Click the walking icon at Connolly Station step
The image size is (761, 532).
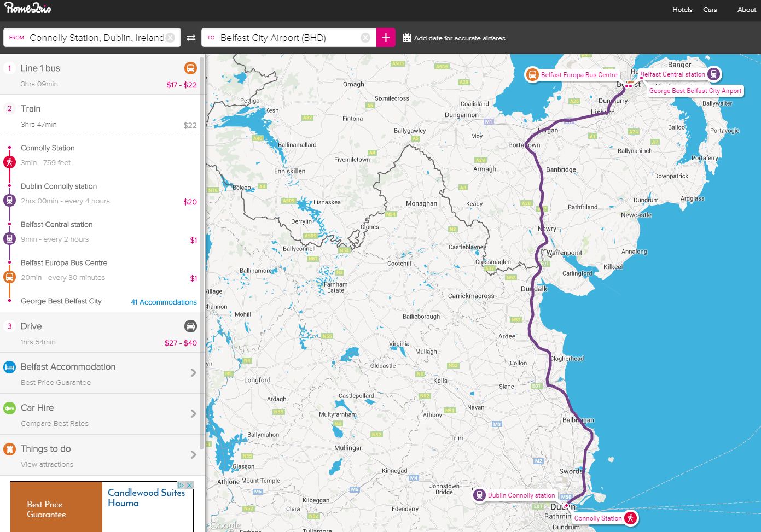9,162
